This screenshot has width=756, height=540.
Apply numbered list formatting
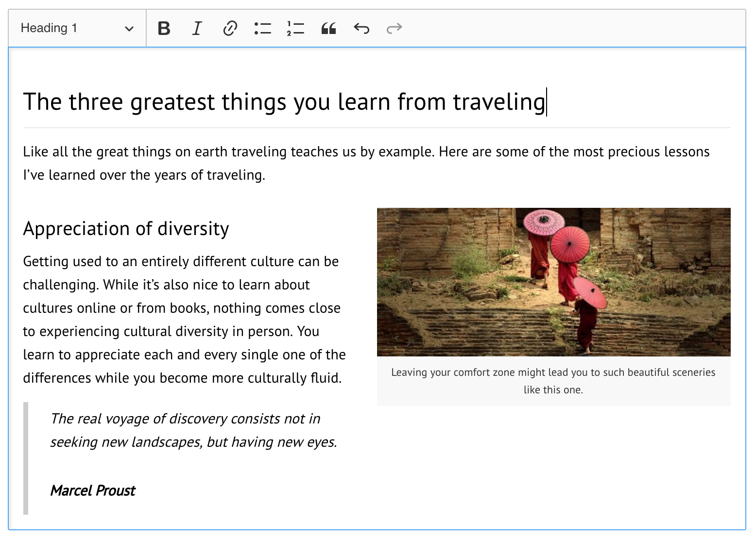[x=295, y=29]
